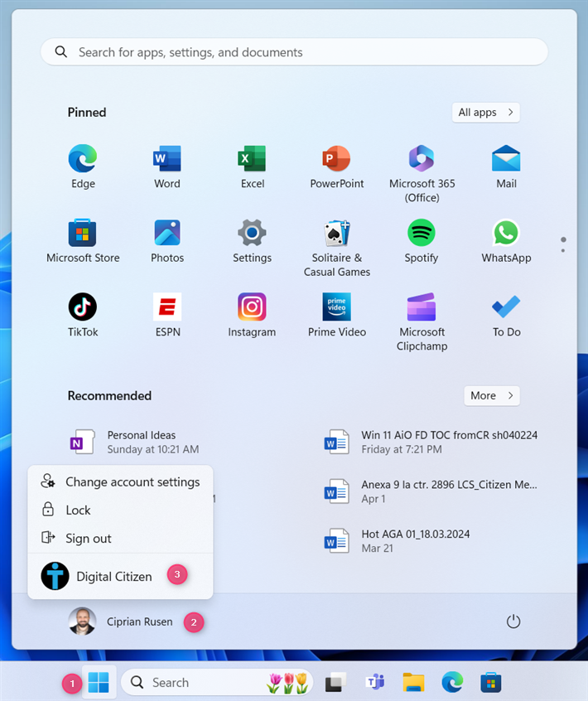Click the Power button icon

(513, 621)
